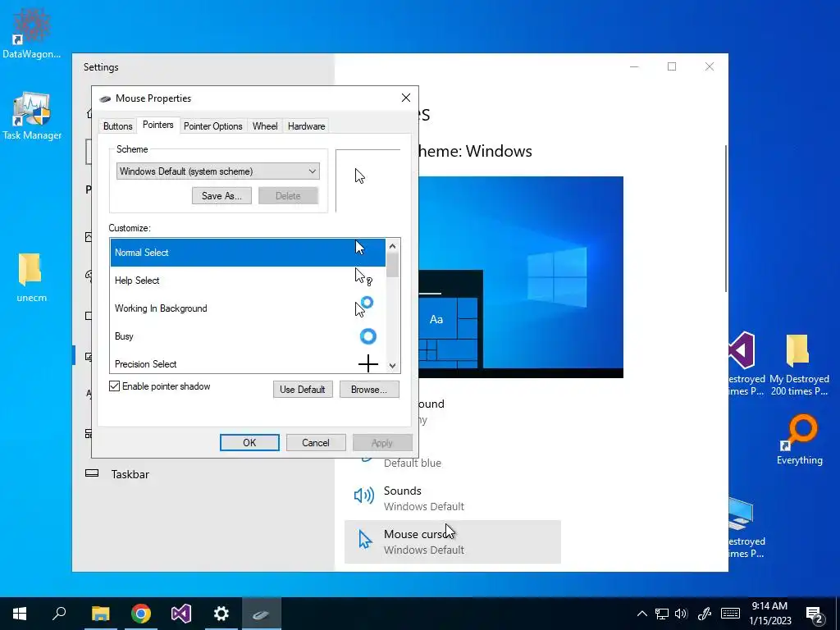Click the Customize list scrollbar thumb

393,265
